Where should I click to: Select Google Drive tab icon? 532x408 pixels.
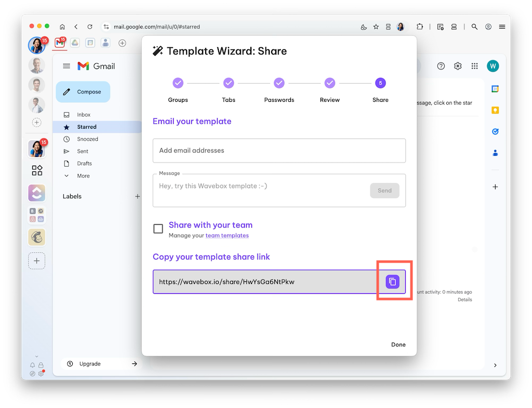(75, 43)
